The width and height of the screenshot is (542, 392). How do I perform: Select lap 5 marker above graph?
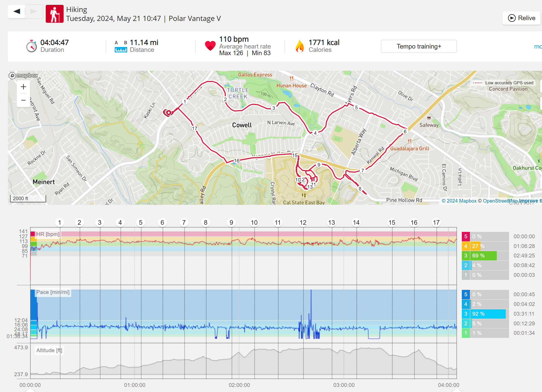pos(140,222)
